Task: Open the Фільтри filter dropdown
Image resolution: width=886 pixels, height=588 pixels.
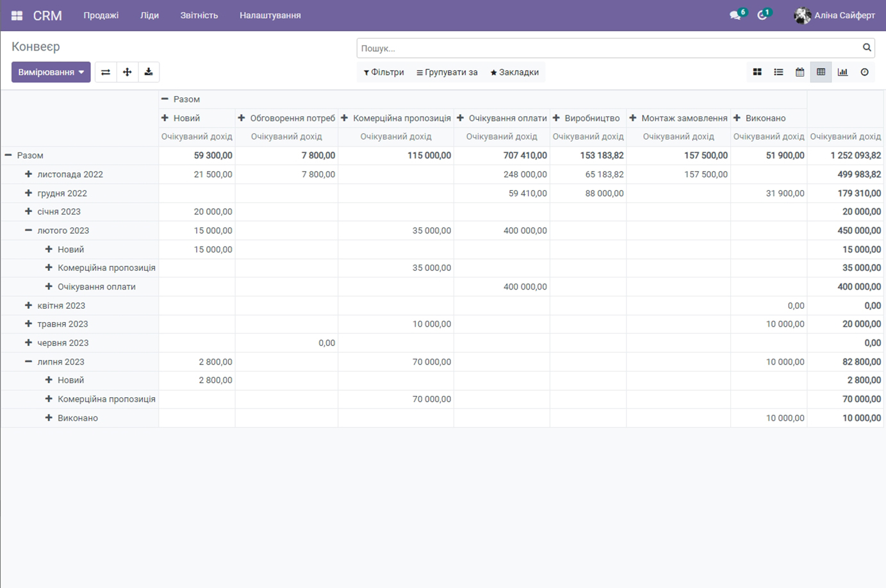Action: 384,72
